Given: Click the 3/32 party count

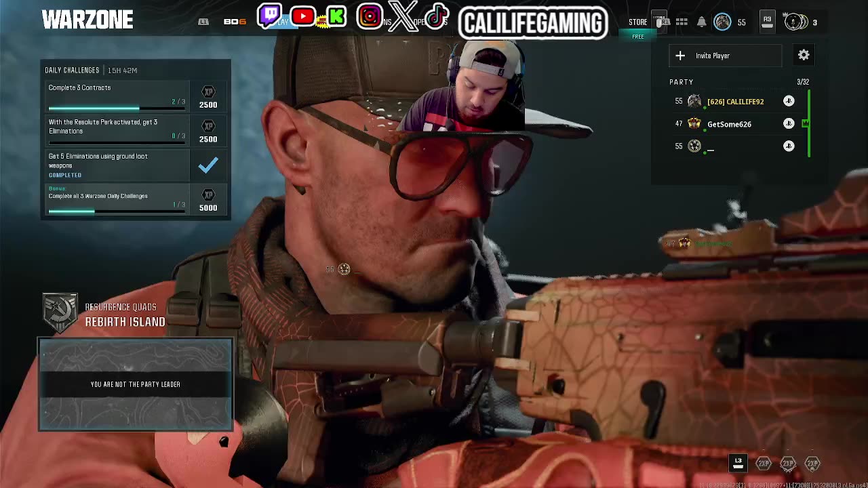Looking at the screenshot, I should (x=803, y=82).
